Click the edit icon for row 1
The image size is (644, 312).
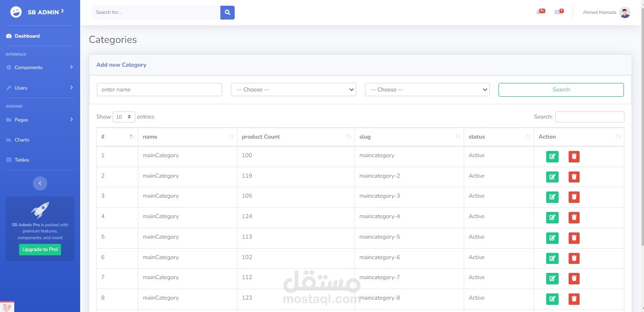[552, 156]
